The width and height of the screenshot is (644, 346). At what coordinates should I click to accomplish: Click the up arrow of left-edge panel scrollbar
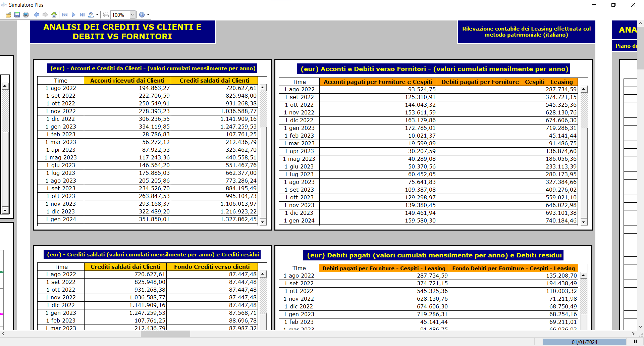(5, 86)
